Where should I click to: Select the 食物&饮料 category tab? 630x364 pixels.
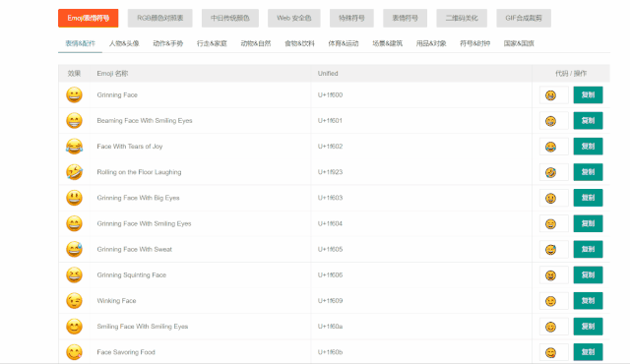click(299, 43)
